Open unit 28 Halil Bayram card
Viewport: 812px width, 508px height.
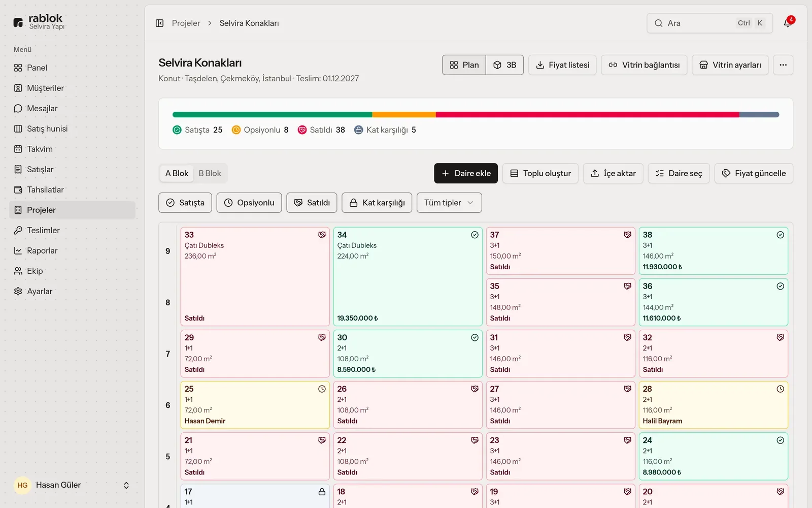(x=713, y=405)
